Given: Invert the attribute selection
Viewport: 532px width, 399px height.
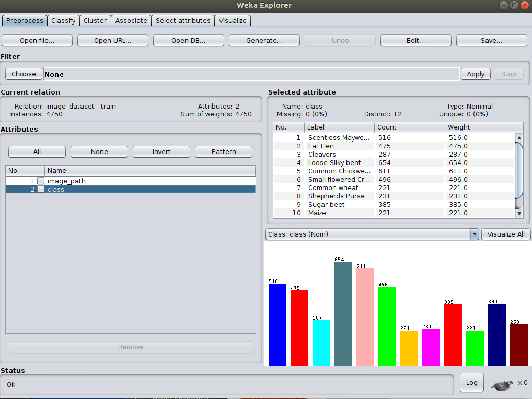Looking at the screenshot, I should pos(161,151).
